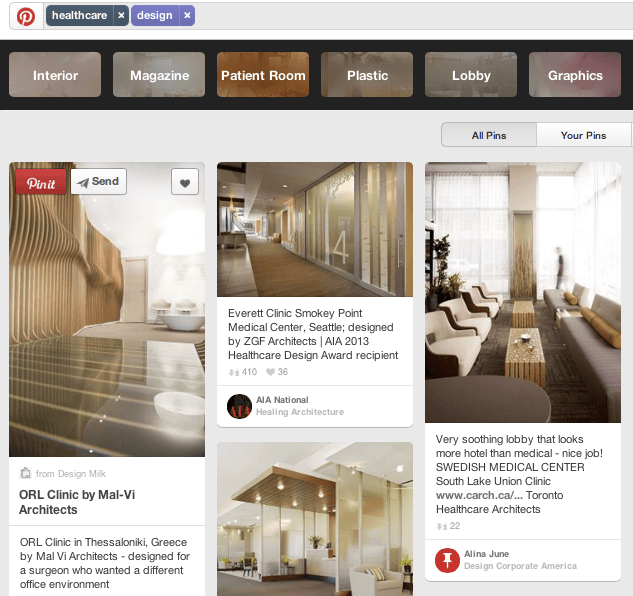This screenshot has width=633, height=596.
Task: Click the Everett Clinic Smokey Point description
Action: pyautogui.click(x=313, y=334)
